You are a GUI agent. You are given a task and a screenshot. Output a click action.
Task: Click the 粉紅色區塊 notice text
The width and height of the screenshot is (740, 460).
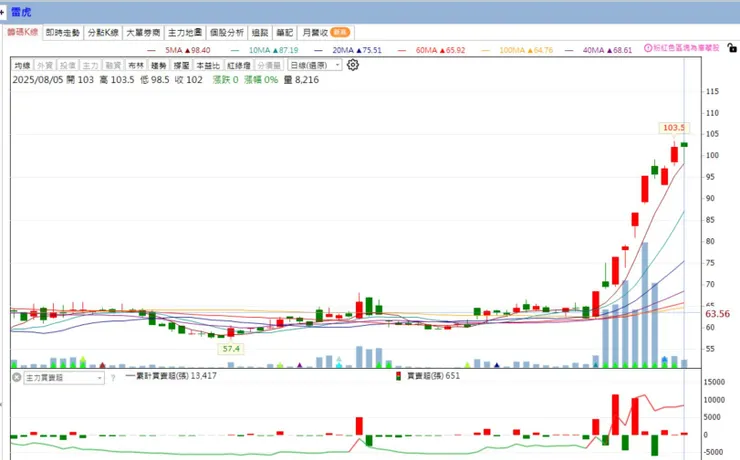[x=686, y=48]
